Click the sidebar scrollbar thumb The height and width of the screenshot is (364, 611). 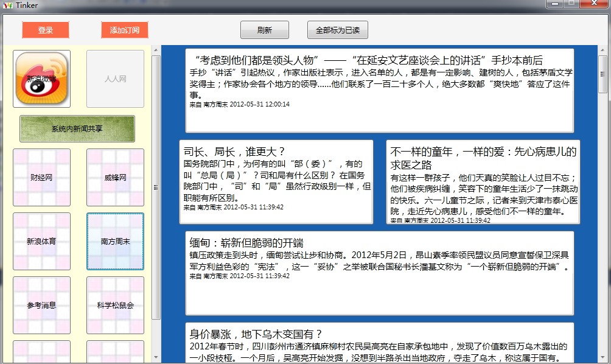(156, 187)
